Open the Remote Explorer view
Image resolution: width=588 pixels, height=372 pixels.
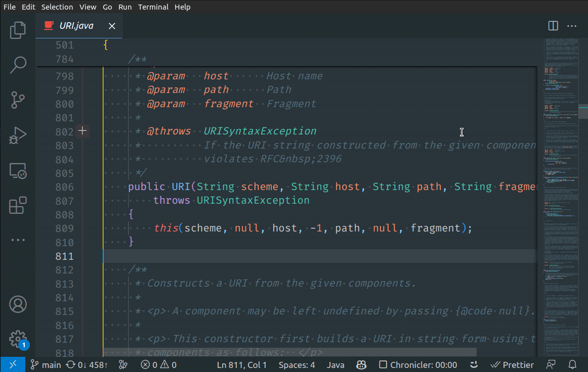[18, 171]
